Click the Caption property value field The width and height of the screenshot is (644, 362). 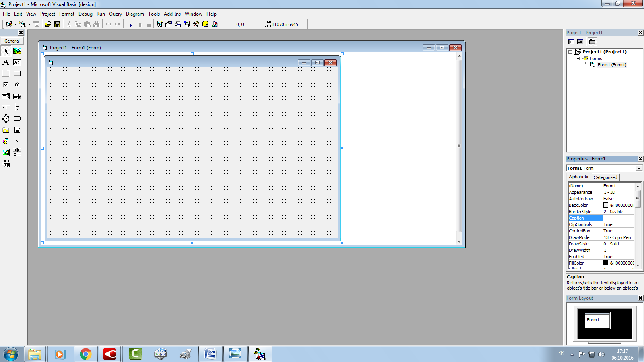point(618,218)
